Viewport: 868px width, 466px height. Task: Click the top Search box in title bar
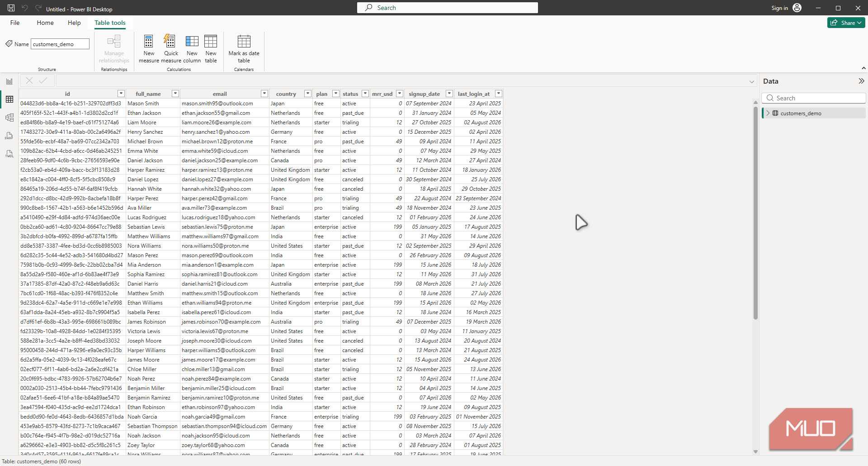tap(448, 8)
